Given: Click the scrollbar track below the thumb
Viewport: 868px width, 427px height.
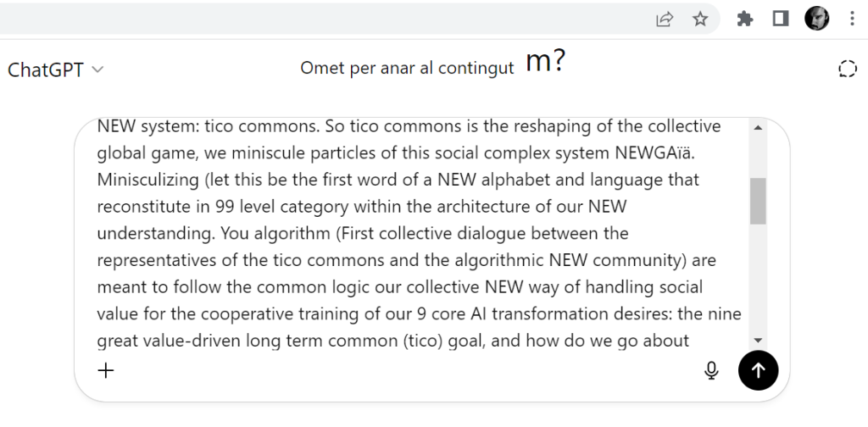Looking at the screenshot, I should pyautogui.click(x=758, y=280).
